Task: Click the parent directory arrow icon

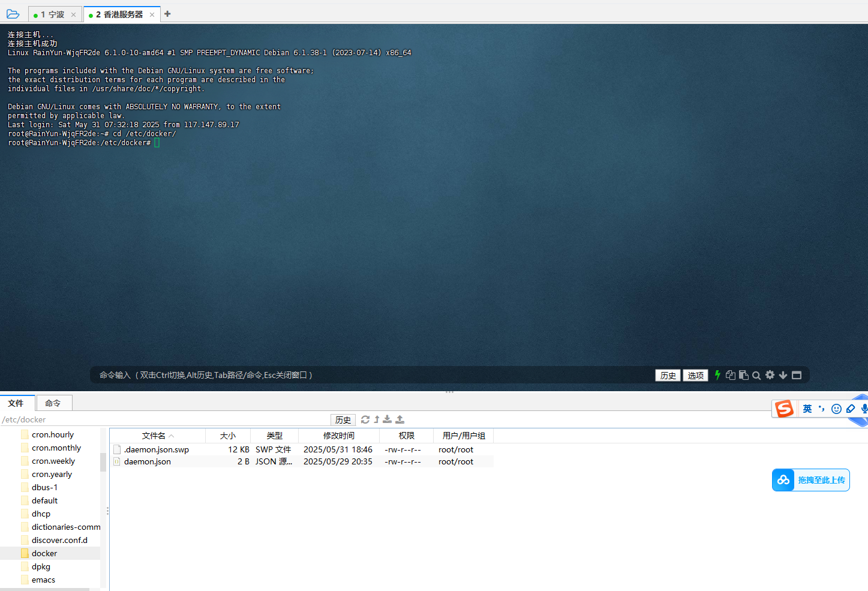Action: coord(377,419)
